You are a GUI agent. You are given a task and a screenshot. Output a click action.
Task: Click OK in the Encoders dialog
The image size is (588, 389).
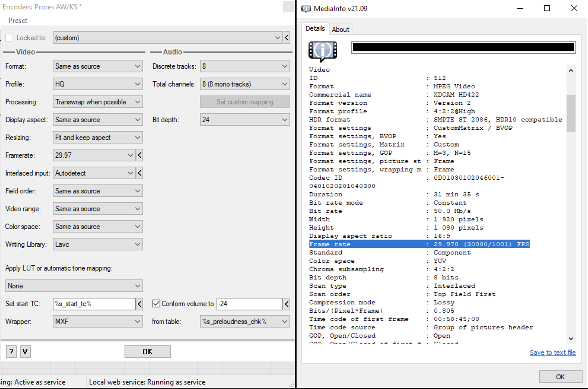[147, 352]
